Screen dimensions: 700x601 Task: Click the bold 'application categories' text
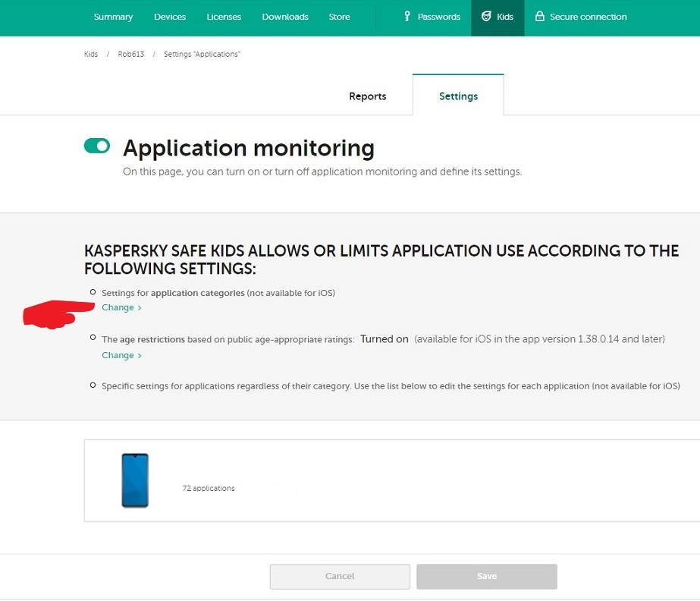(198, 293)
